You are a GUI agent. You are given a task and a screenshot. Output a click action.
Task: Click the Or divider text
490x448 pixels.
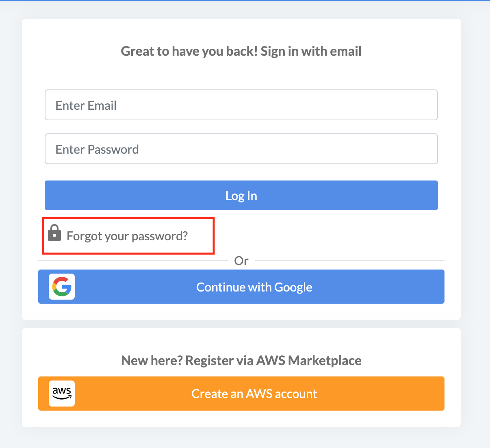[x=241, y=261]
